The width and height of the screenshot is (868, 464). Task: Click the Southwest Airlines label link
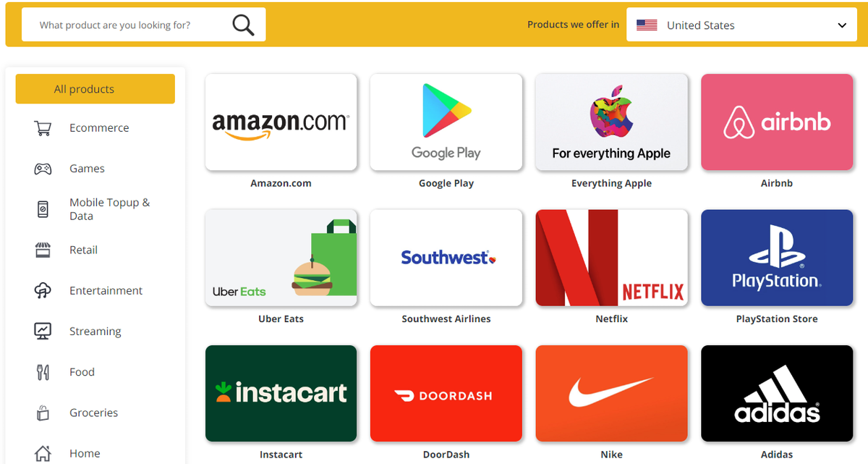click(446, 319)
